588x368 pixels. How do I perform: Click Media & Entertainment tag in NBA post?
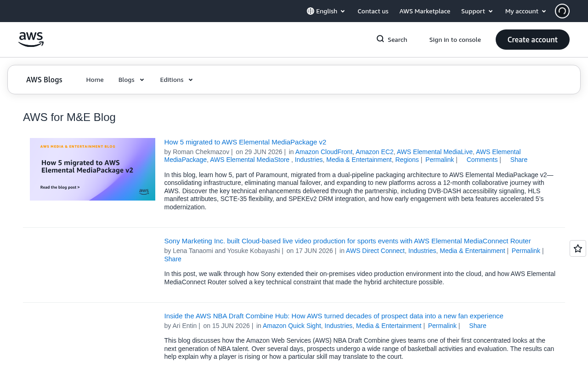point(389,326)
